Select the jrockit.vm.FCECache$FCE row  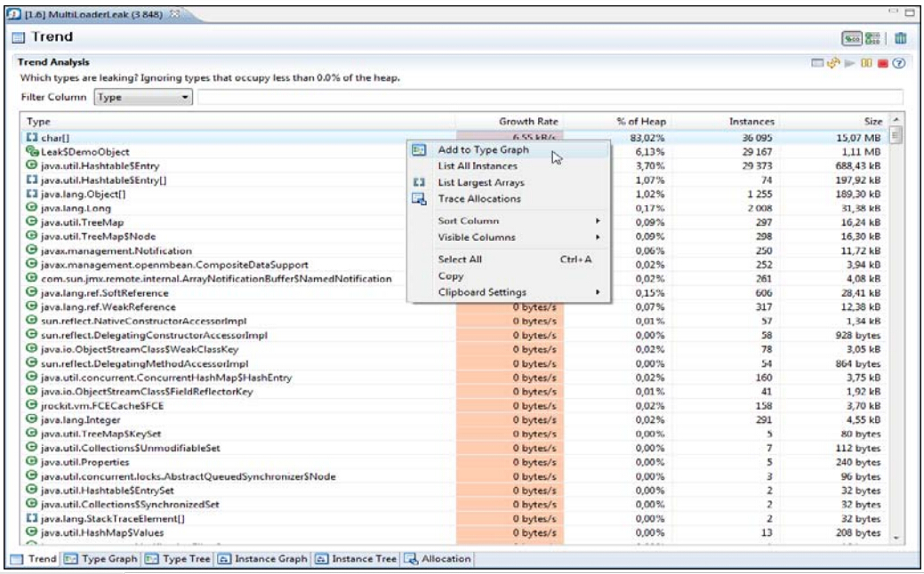pyautogui.click(x=455, y=406)
